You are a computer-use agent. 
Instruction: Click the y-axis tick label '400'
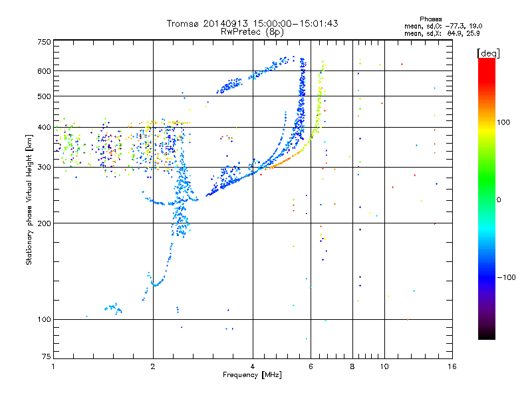tap(44, 127)
